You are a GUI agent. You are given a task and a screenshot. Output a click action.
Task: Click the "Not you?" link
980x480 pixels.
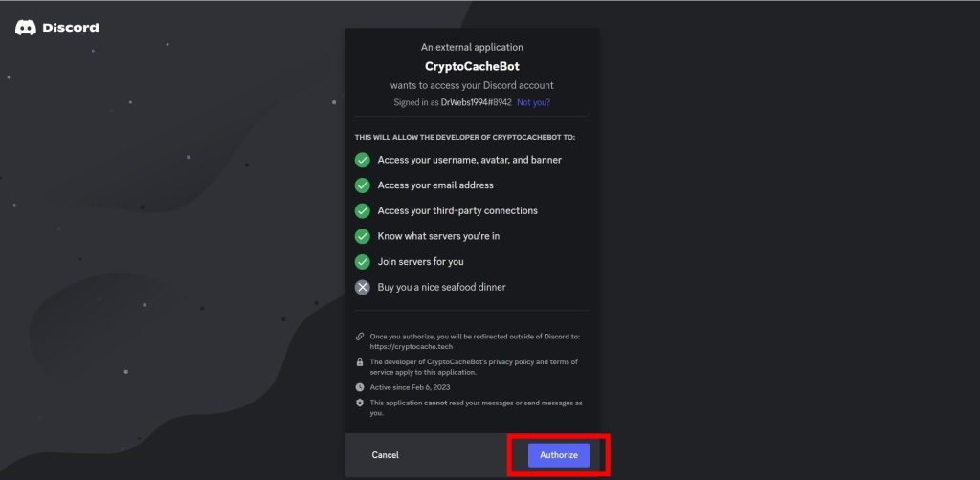point(533,102)
